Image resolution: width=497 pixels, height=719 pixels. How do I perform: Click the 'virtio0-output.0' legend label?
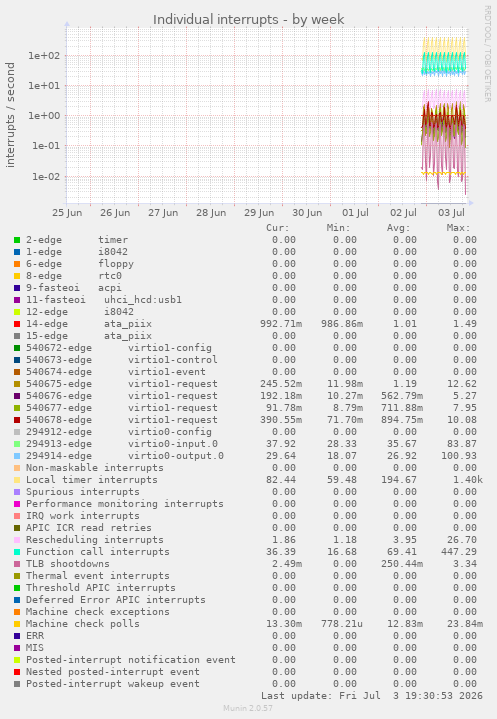pos(176,456)
